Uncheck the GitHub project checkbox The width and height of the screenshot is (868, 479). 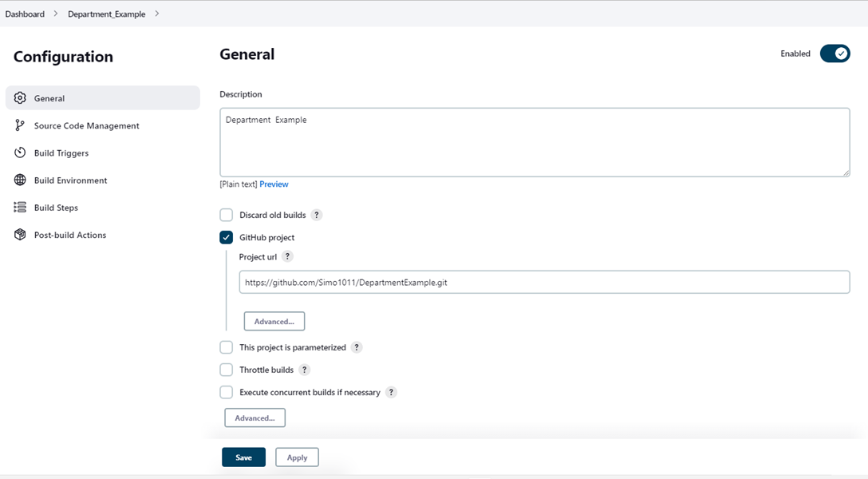coord(226,237)
